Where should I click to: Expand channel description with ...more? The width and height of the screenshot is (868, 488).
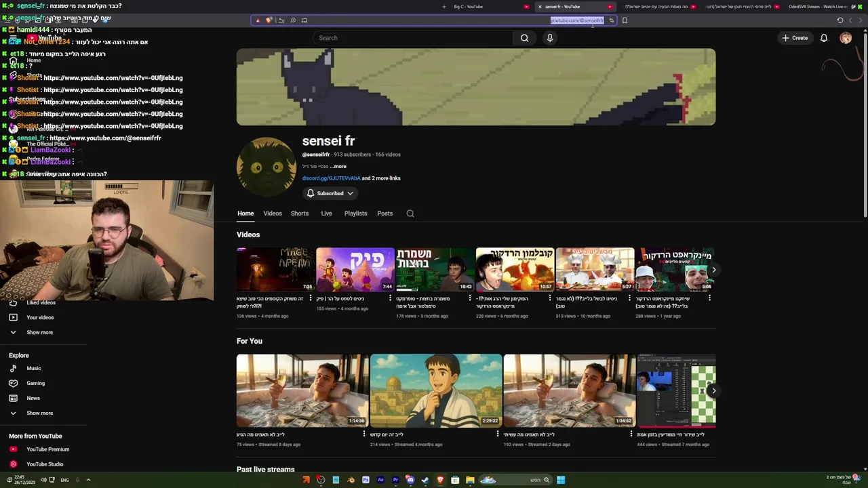pos(338,167)
